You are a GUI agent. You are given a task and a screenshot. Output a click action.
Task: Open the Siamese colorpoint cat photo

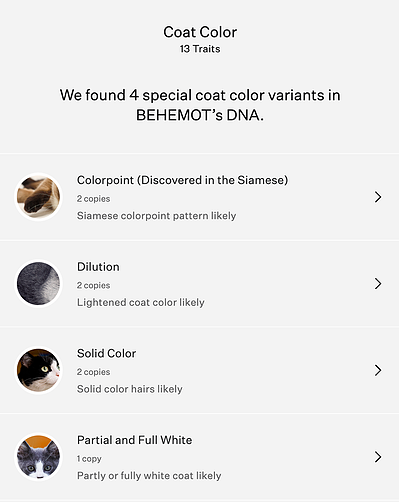(x=38, y=197)
